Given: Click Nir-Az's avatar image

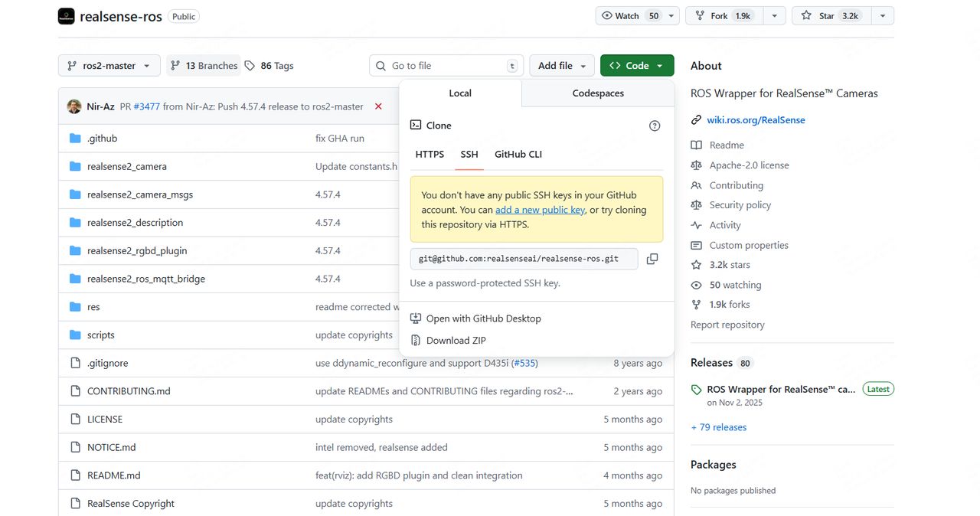Looking at the screenshot, I should [x=74, y=106].
